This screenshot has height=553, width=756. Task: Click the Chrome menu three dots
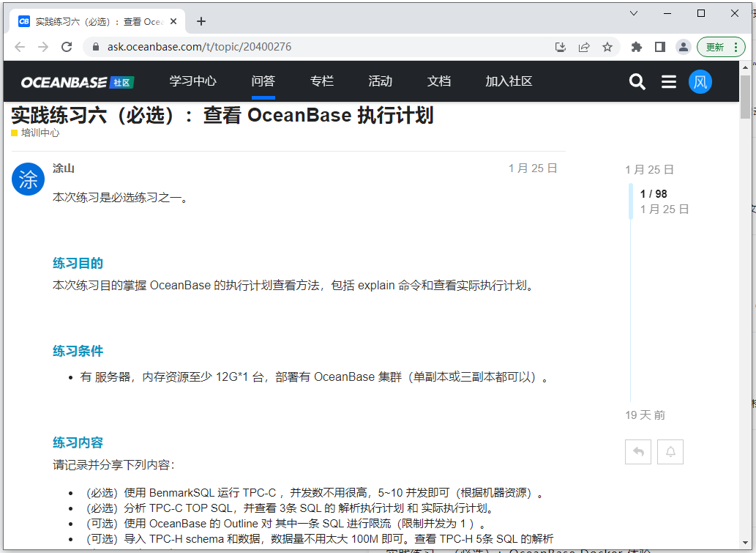[x=736, y=47]
